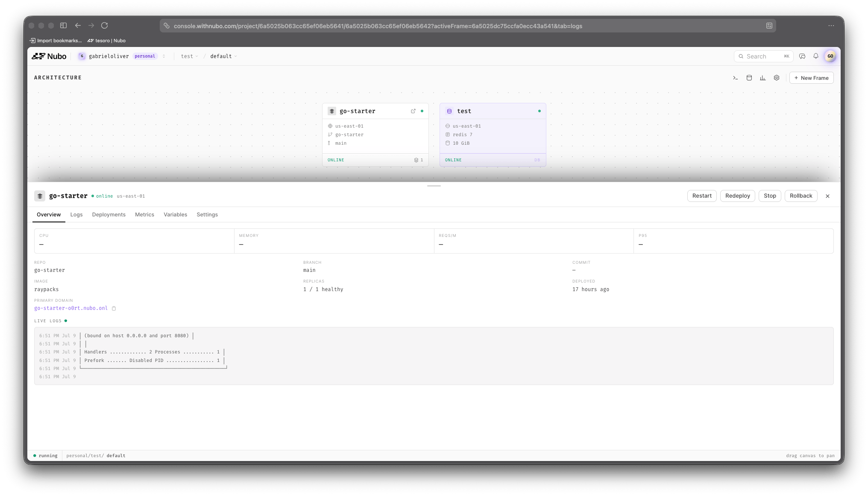Viewport: 868px width, 496px height.
Task: Click the Search input field
Action: pyautogui.click(x=763, y=56)
